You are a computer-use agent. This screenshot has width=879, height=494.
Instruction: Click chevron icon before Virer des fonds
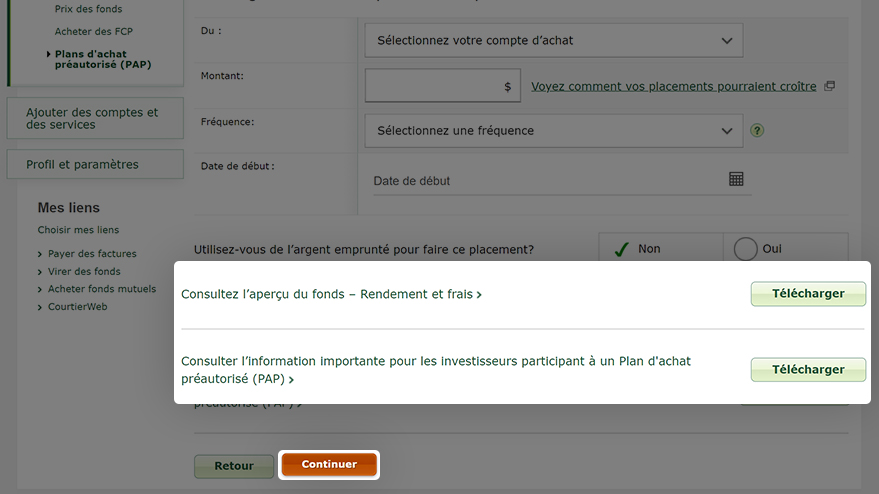coord(40,272)
